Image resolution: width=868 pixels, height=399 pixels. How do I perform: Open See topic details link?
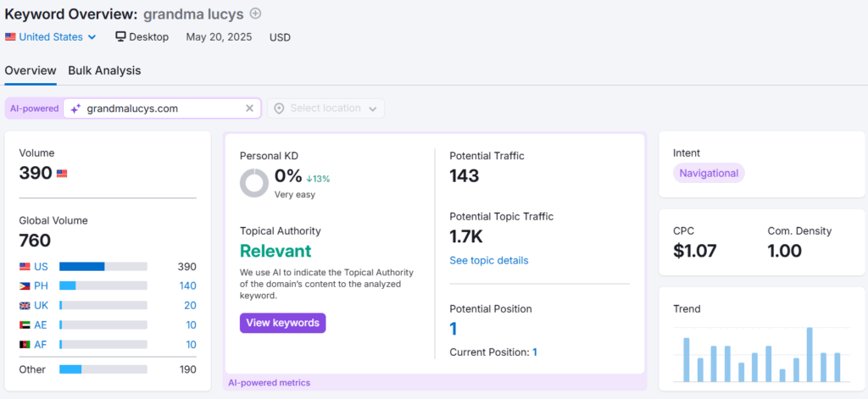[489, 261]
